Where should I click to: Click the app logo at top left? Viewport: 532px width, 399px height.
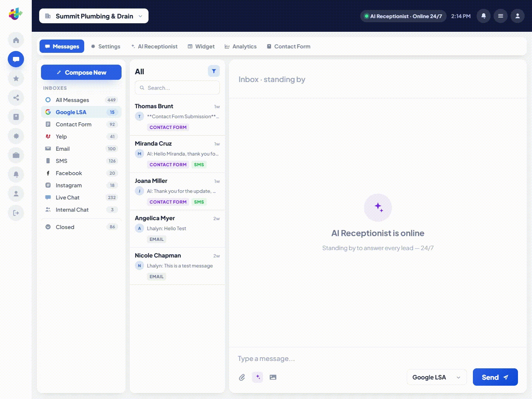pos(16,14)
